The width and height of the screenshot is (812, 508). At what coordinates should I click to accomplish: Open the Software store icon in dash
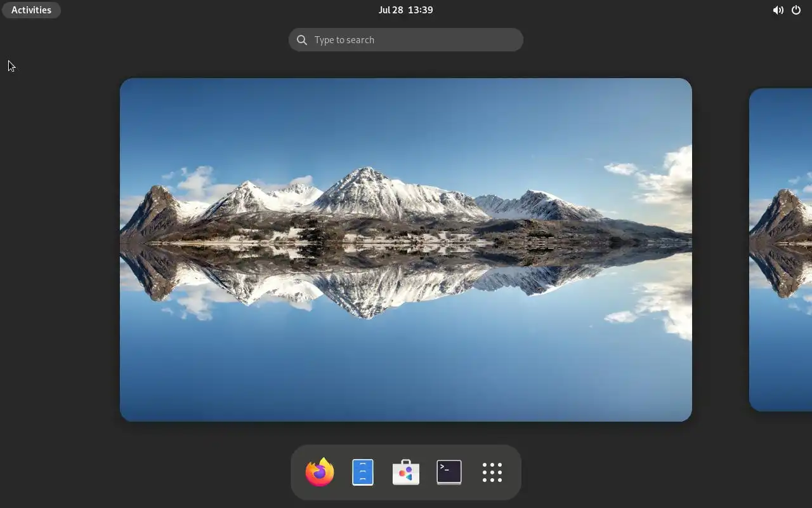coord(406,472)
